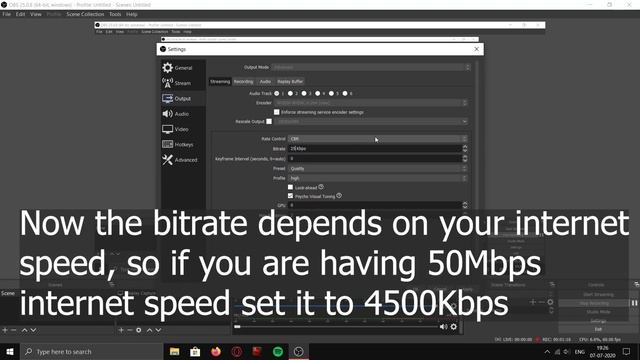Select audio track 3 radio button

tap(304, 93)
